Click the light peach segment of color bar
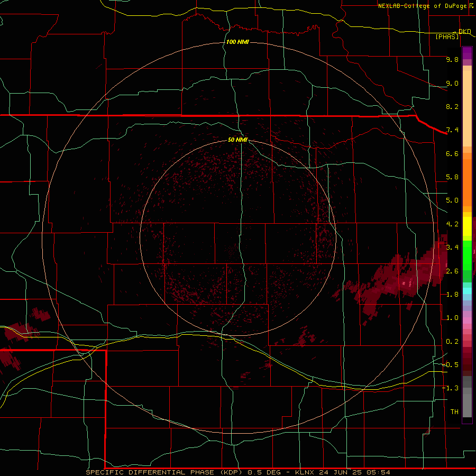Screen dimensions: 476x476 point(467,108)
